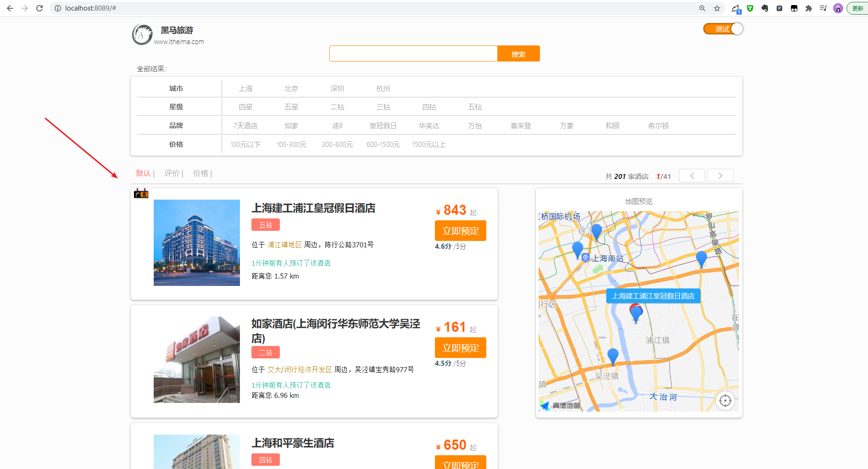Reload the page with browser refresh icon
The width and height of the screenshot is (868, 469).
39,8
